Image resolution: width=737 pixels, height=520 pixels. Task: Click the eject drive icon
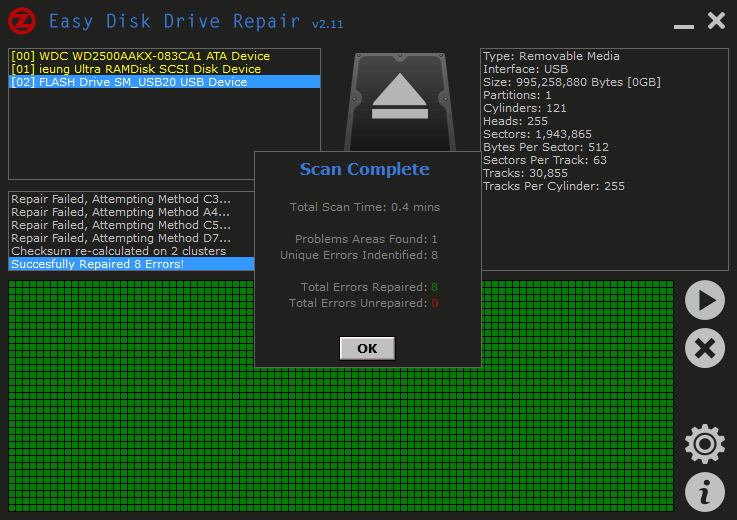pos(400,96)
